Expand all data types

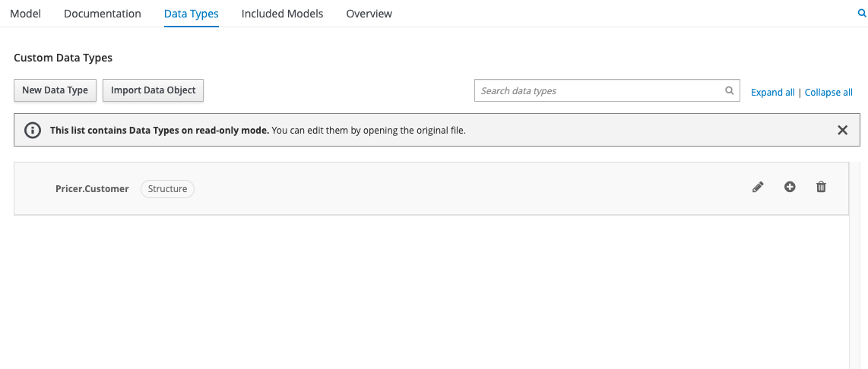pyautogui.click(x=772, y=92)
